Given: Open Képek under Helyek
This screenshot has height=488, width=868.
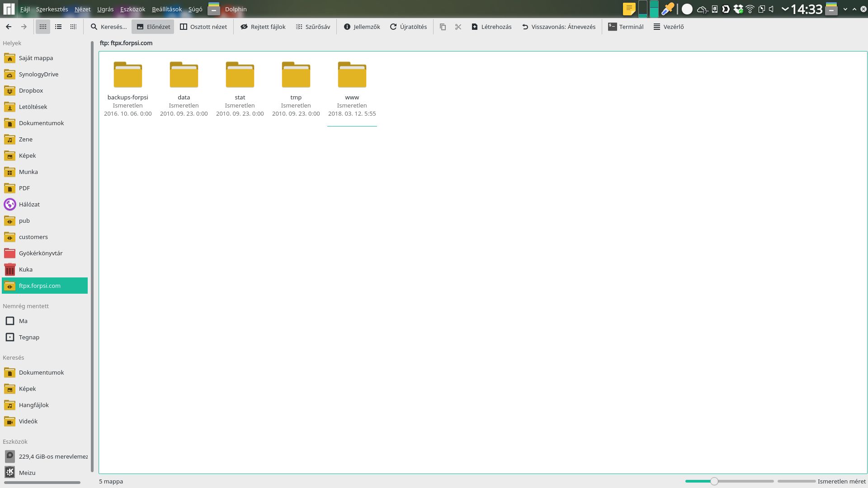Looking at the screenshot, I should pyautogui.click(x=45, y=155).
